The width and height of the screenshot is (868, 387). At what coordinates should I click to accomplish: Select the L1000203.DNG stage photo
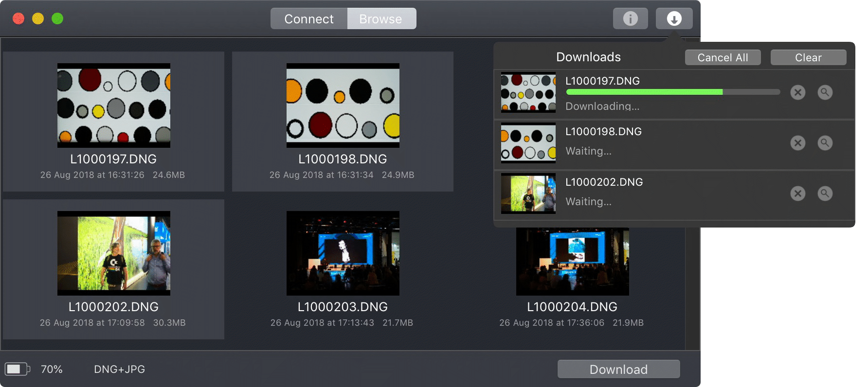pyautogui.click(x=343, y=253)
